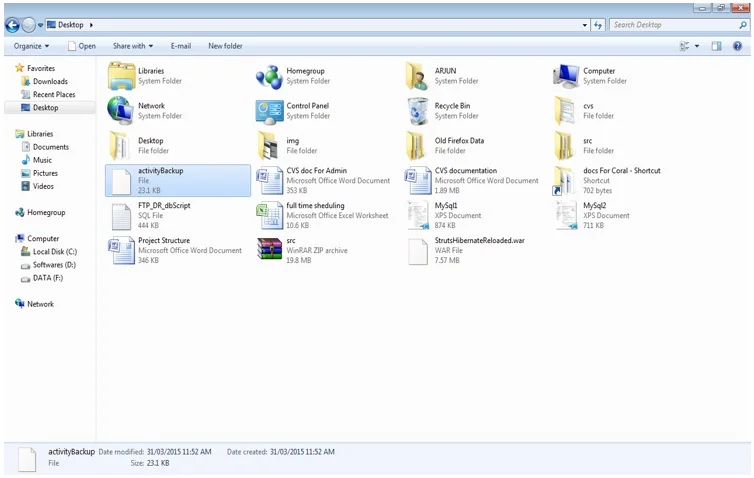Open the ARJUN user folder icon
The width and height of the screenshot is (754, 478).
417,76
